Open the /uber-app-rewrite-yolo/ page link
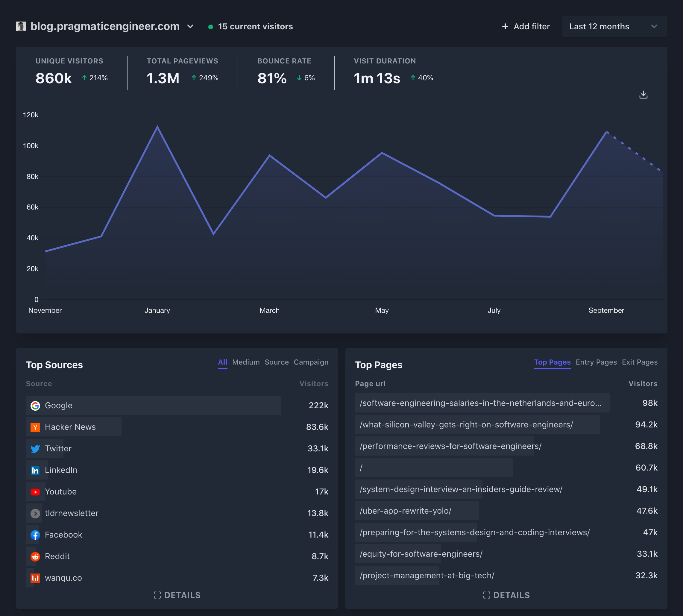 405,511
